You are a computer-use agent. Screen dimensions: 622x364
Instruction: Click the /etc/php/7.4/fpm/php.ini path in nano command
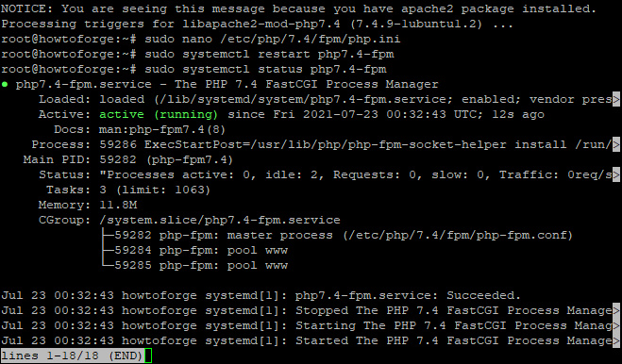pyautogui.click(x=311, y=39)
